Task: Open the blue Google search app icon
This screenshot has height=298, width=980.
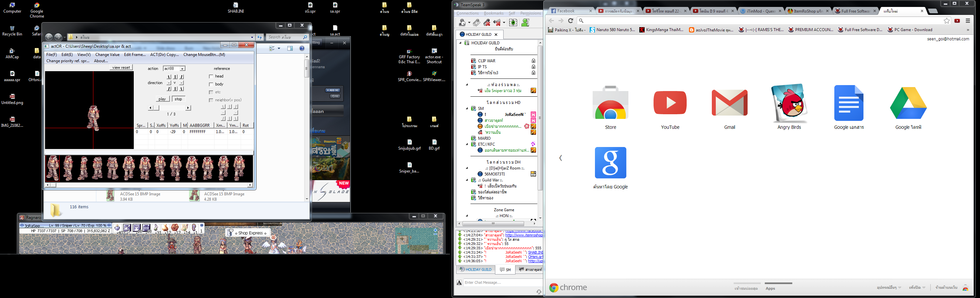Action: pos(610,163)
